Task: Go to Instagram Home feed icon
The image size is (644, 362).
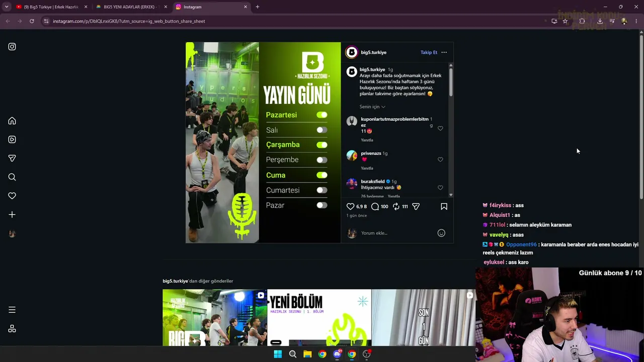Action: pyautogui.click(x=12, y=121)
